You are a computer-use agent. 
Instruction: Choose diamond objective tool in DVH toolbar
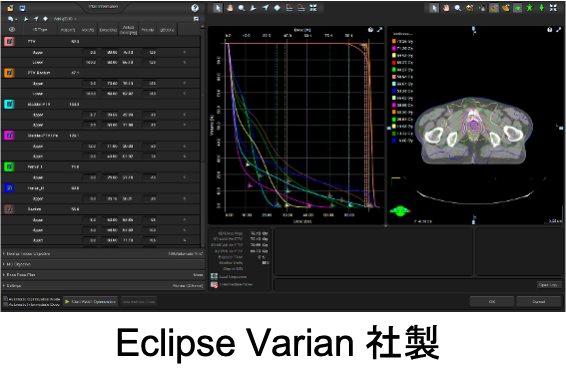pyautogui.click(x=277, y=8)
